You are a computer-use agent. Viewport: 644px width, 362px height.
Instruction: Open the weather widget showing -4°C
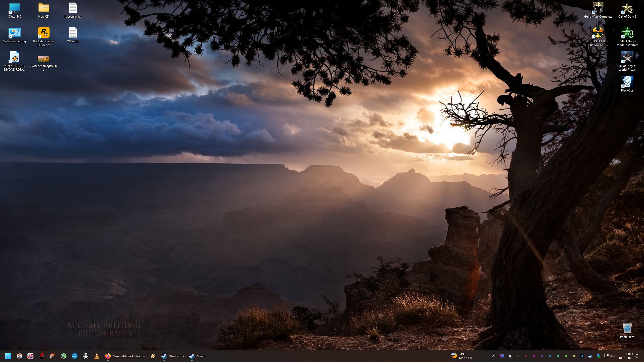click(462, 356)
